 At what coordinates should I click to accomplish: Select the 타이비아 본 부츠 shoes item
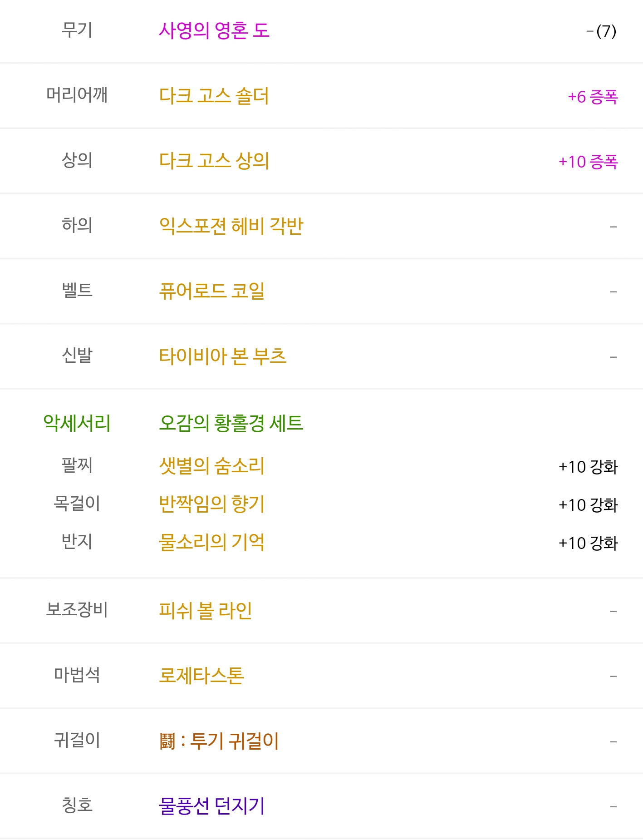[222, 356]
